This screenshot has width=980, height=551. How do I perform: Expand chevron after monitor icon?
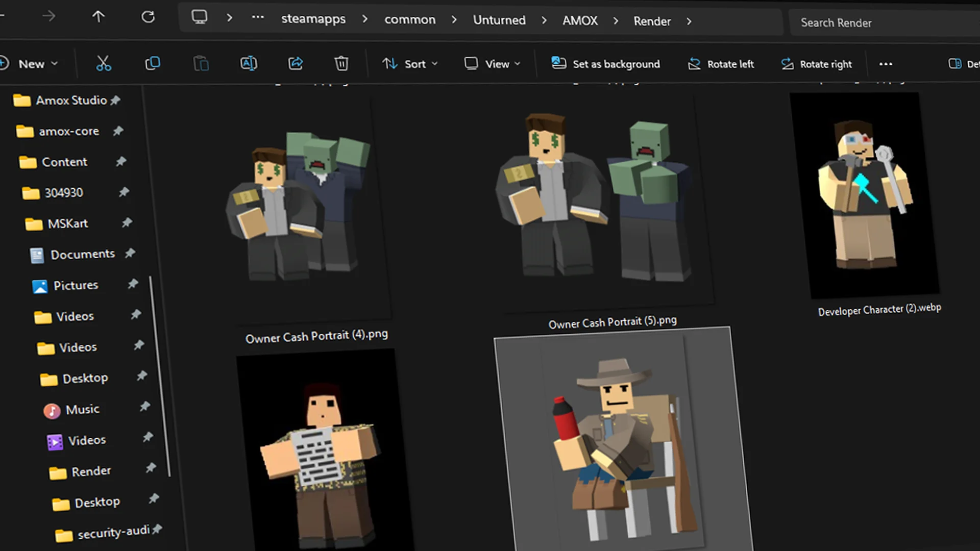(x=230, y=18)
